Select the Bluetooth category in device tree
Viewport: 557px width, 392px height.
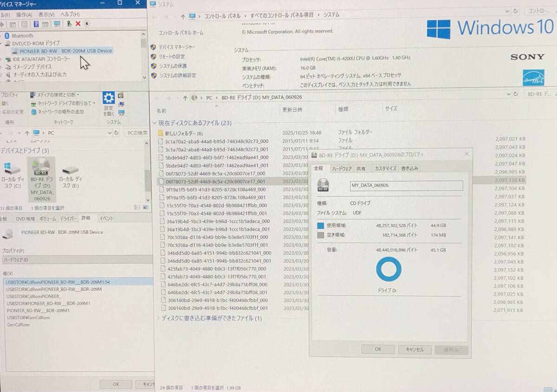click(x=22, y=36)
